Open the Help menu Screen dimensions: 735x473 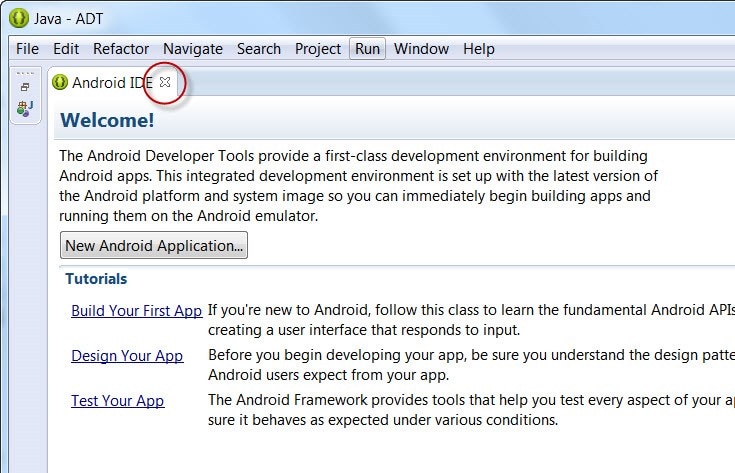pos(479,49)
